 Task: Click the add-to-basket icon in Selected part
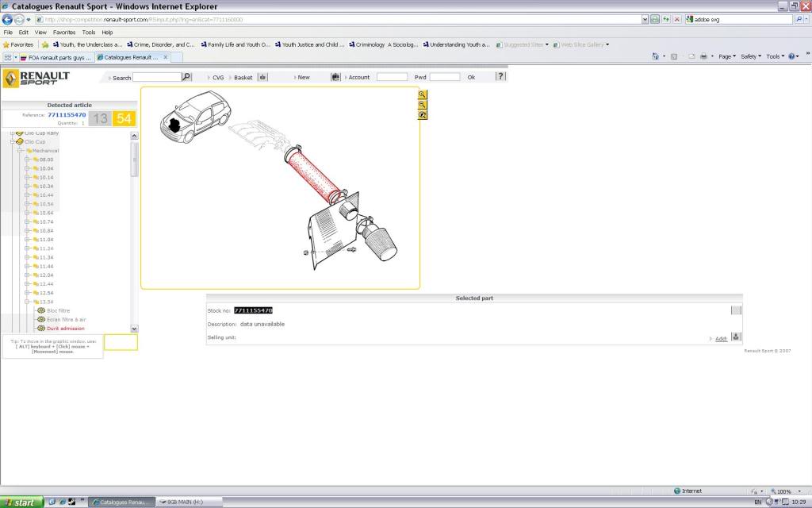(x=736, y=337)
